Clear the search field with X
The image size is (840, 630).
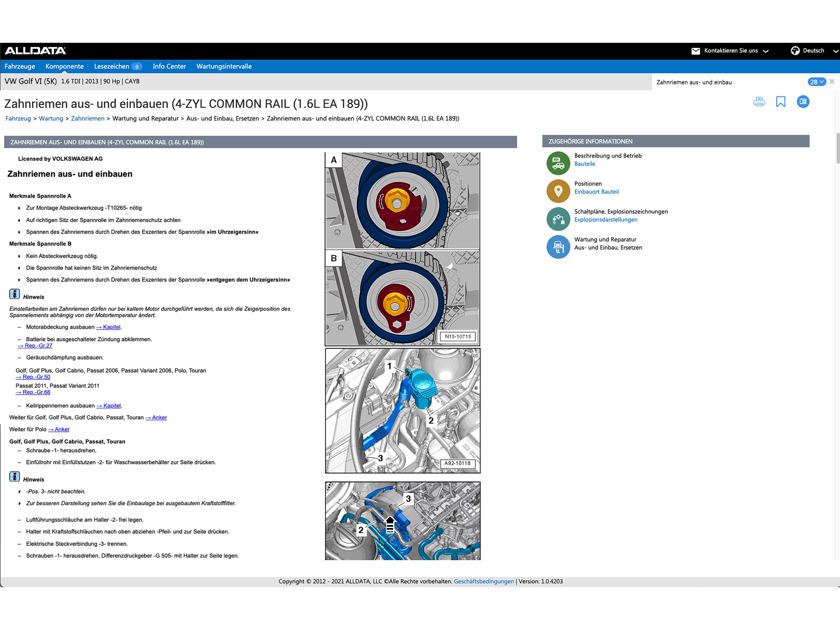[832, 82]
